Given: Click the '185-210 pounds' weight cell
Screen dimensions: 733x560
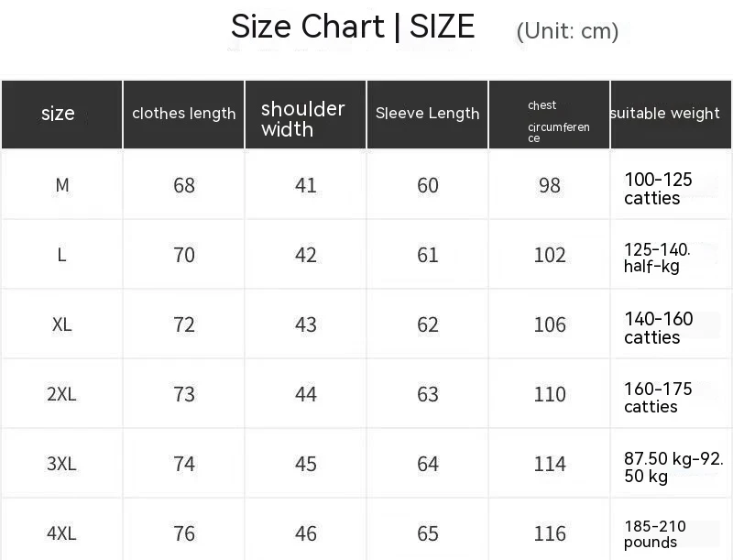Looking at the screenshot, I should pos(655,534).
